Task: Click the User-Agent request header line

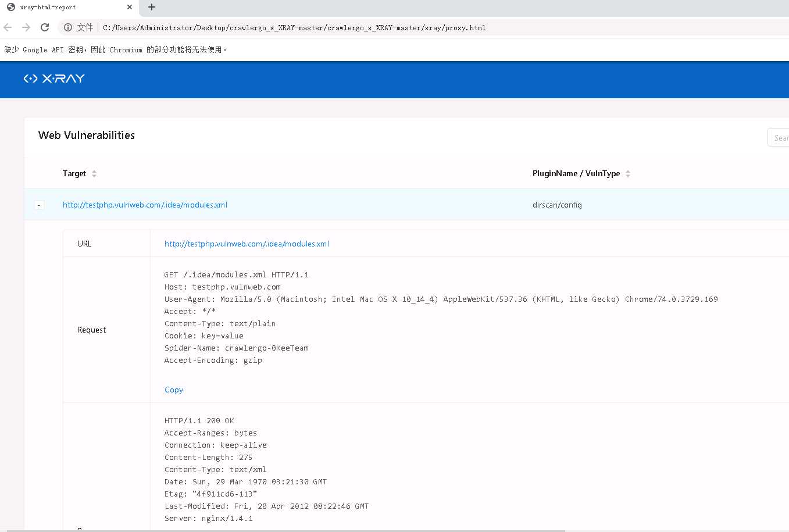Action: [x=441, y=299]
